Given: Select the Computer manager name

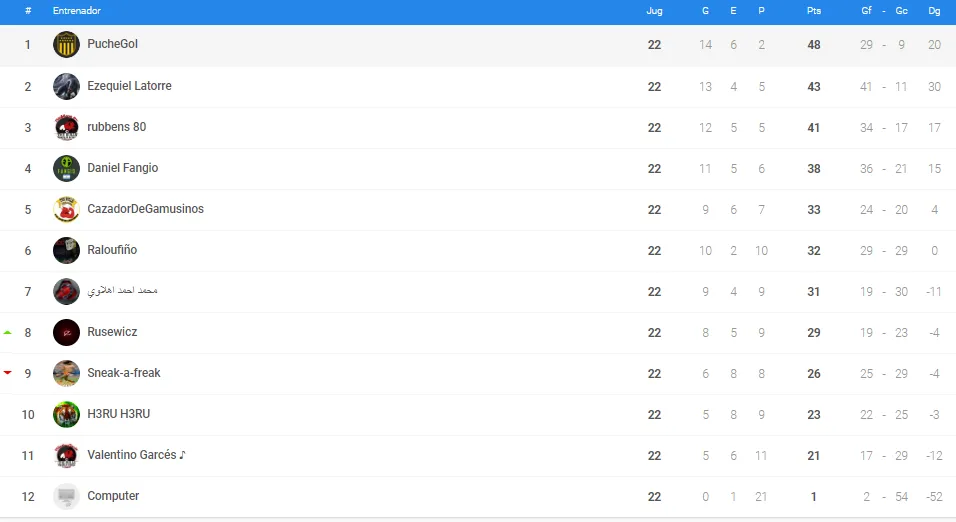Looking at the screenshot, I should coord(113,496).
